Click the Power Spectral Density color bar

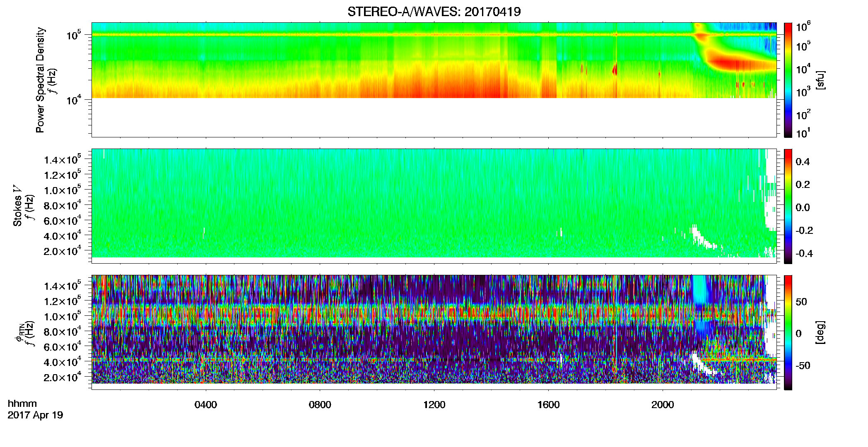(788, 80)
